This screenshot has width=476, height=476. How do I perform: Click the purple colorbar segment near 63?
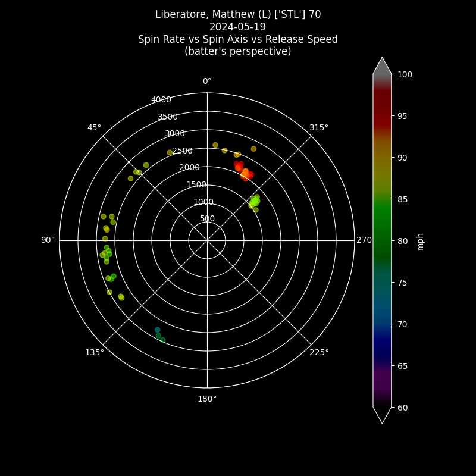pos(382,383)
